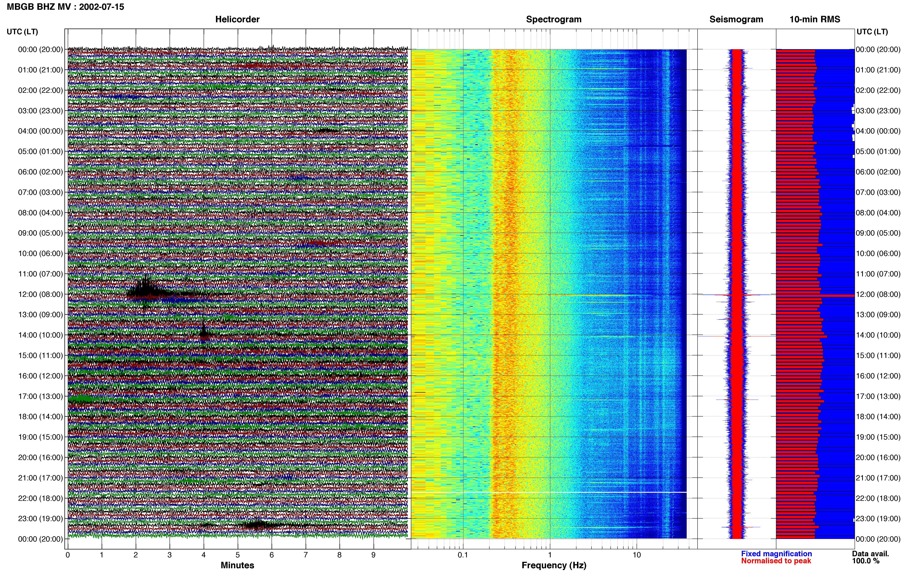This screenshot has width=924, height=578.
Task: Click right time label 19:00 (15:00)
Action: (x=878, y=437)
